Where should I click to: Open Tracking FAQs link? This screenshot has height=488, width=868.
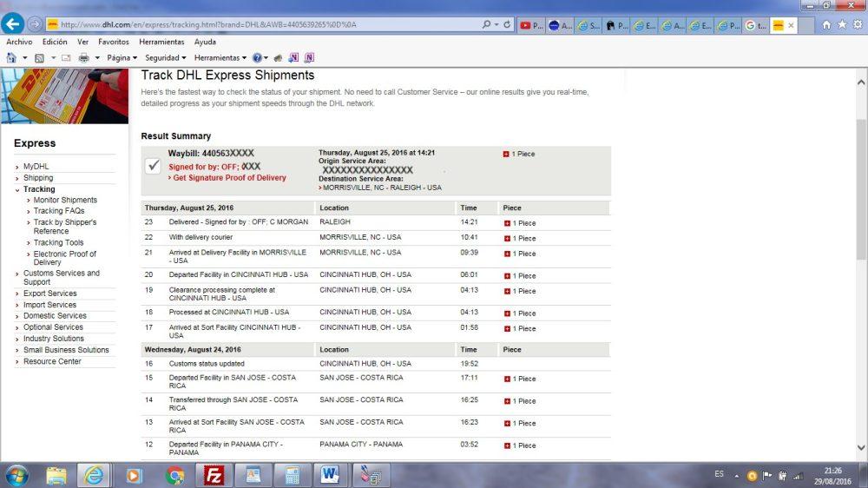pyautogui.click(x=59, y=211)
